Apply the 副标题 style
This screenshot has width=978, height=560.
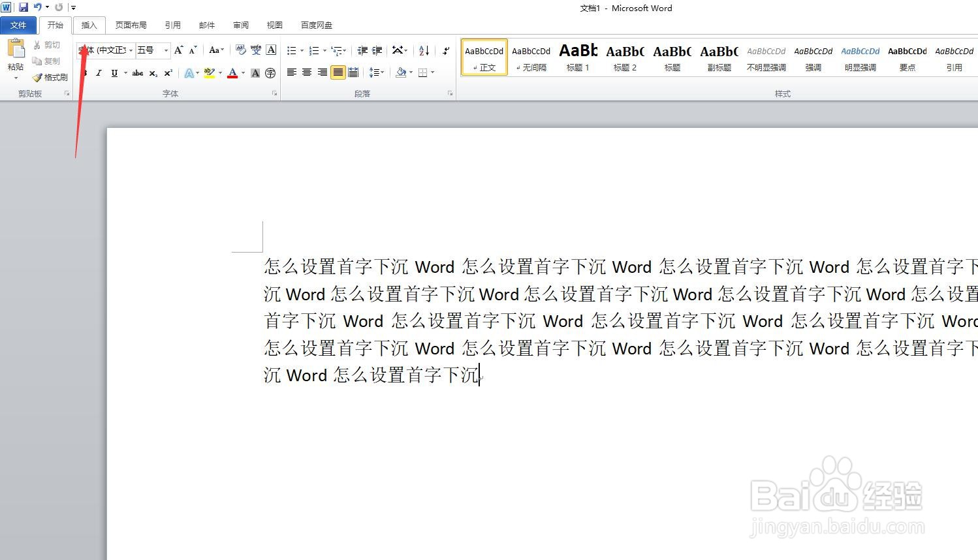point(719,57)
